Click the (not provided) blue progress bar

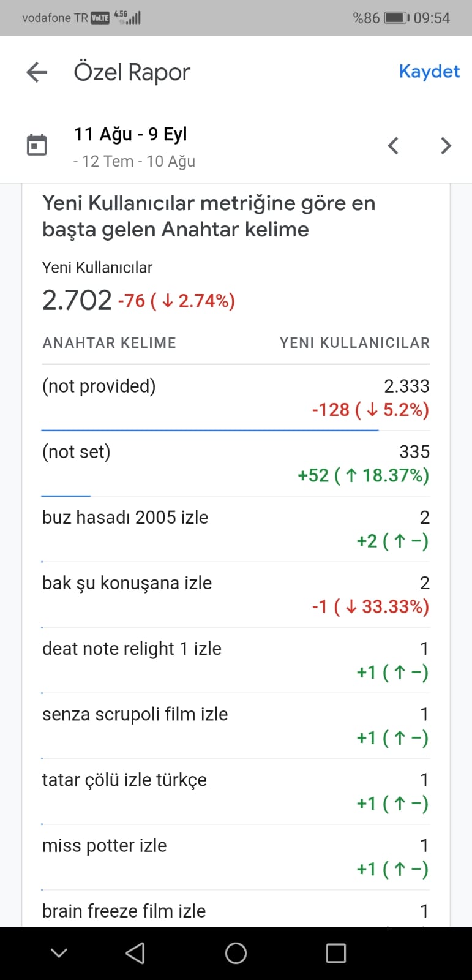pos(210,430)
